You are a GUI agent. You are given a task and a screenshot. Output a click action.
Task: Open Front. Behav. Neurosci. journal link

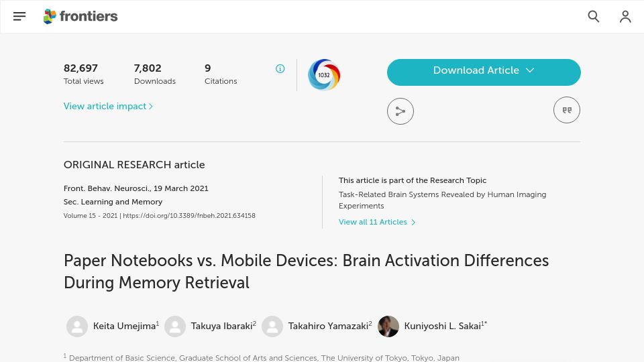tap(107, 188)
